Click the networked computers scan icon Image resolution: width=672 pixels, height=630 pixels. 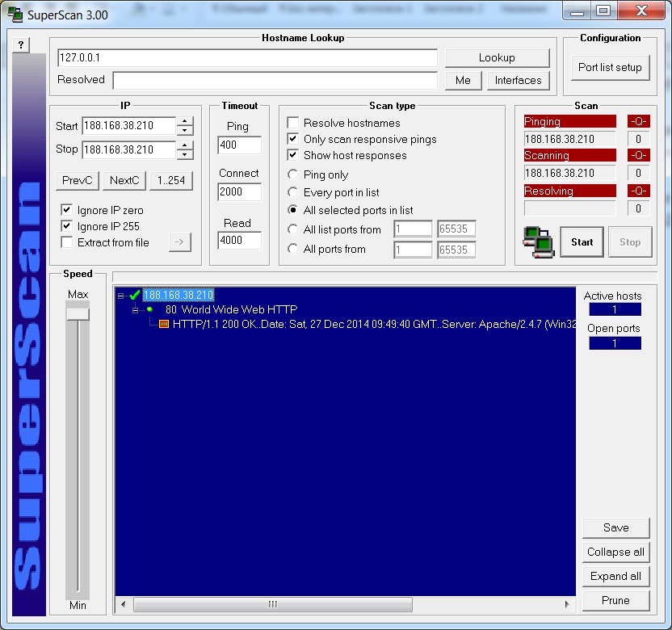538,242
